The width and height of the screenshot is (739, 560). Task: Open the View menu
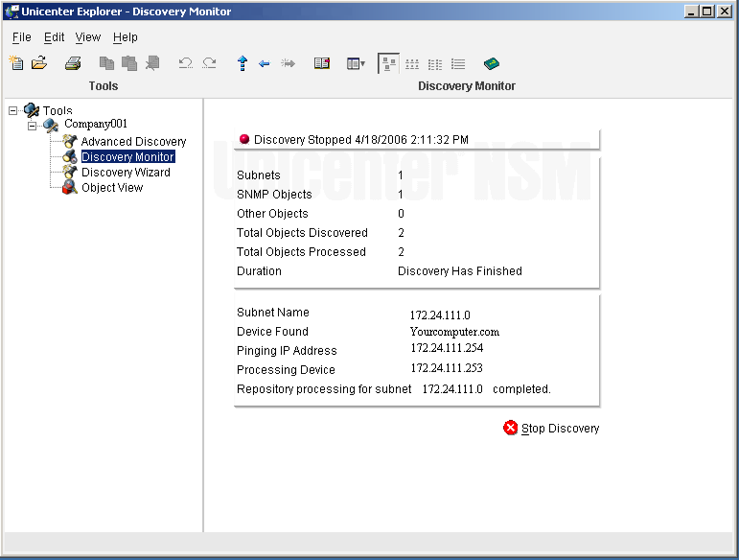click(x=87, y=37)
